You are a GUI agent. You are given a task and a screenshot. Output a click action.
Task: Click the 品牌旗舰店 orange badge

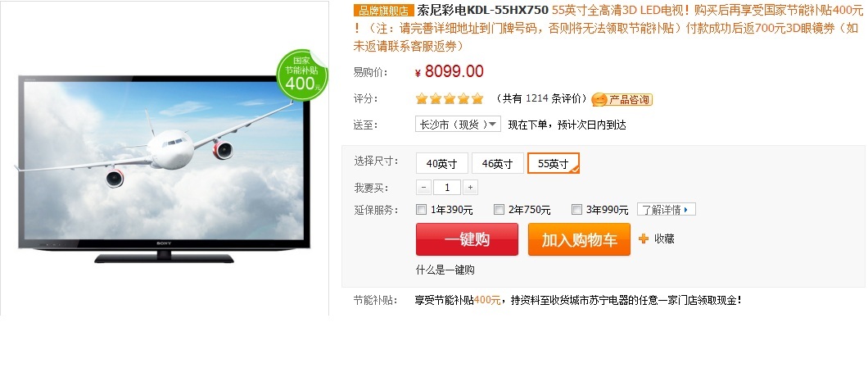coord(383,11)
